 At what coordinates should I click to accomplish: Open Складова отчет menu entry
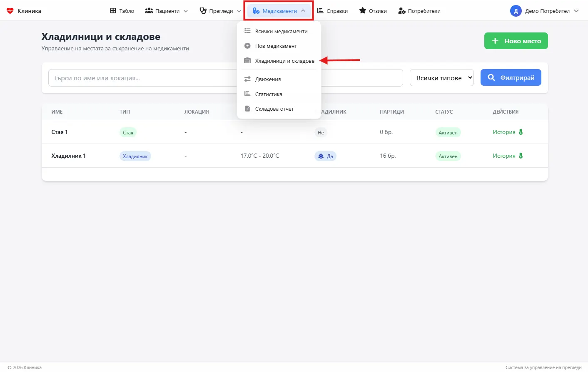pyautogui.click(x=279, y=109)
